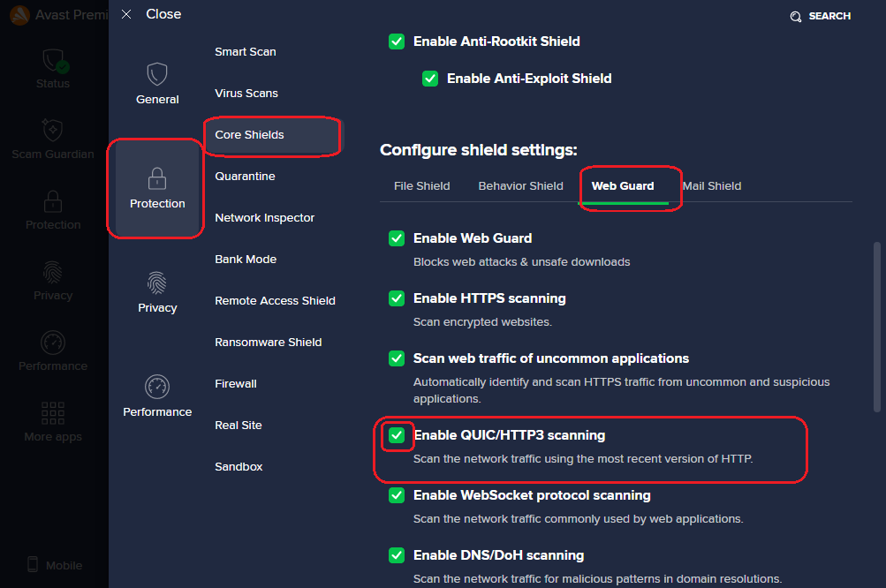The image size is (886, 588).
Task: Switch to the File Shield tab
Action: [x=421, y=186]
